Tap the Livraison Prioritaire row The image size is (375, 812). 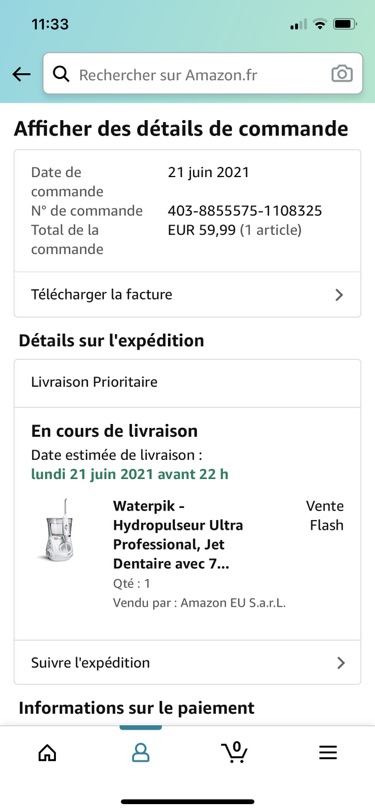click(187, 383)
